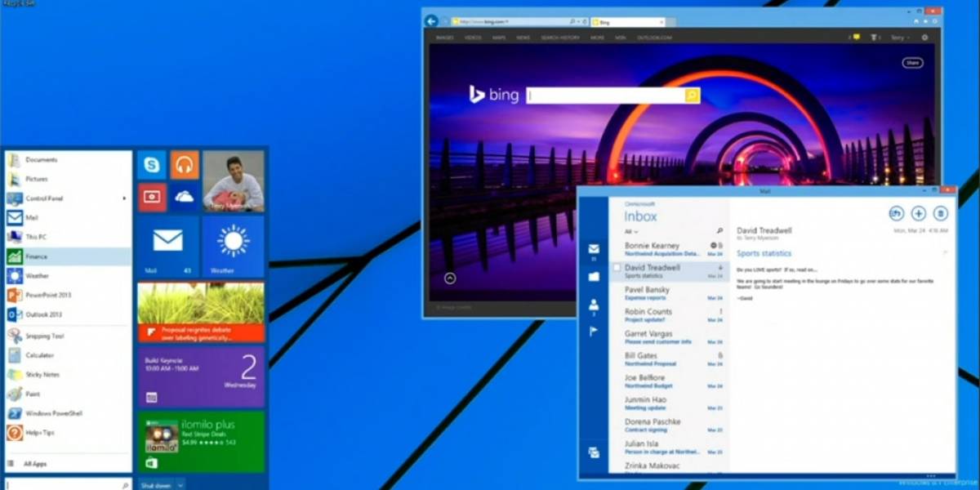Click the Start menu search box
Image resolution: width=980 pixels, height=490 pixels.
(x=68, y=484)
